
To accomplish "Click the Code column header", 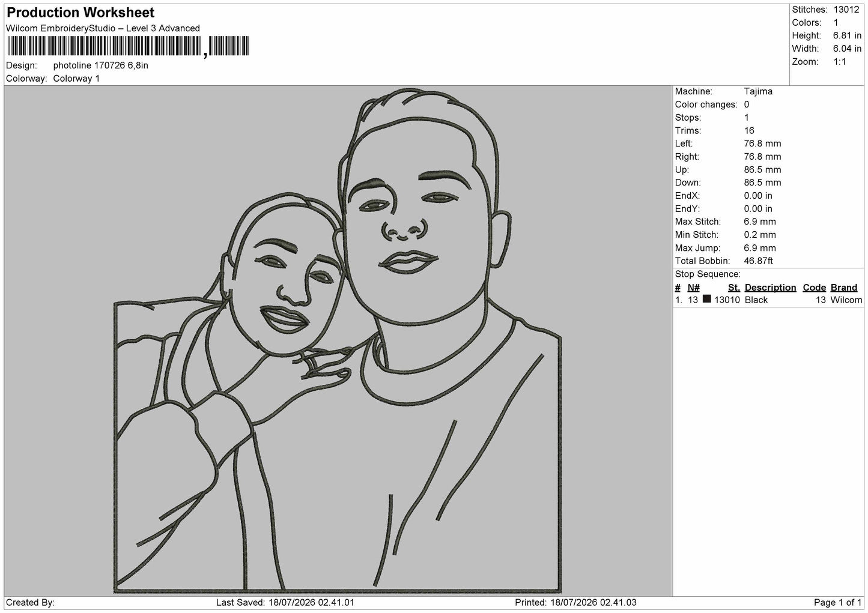I will [x=814, y=288].
